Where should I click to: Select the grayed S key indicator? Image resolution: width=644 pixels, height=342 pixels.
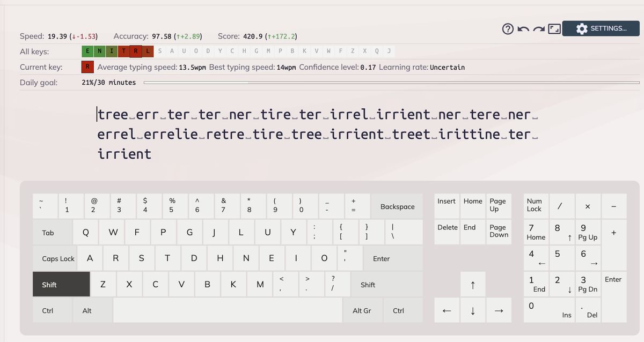[159, 51]
